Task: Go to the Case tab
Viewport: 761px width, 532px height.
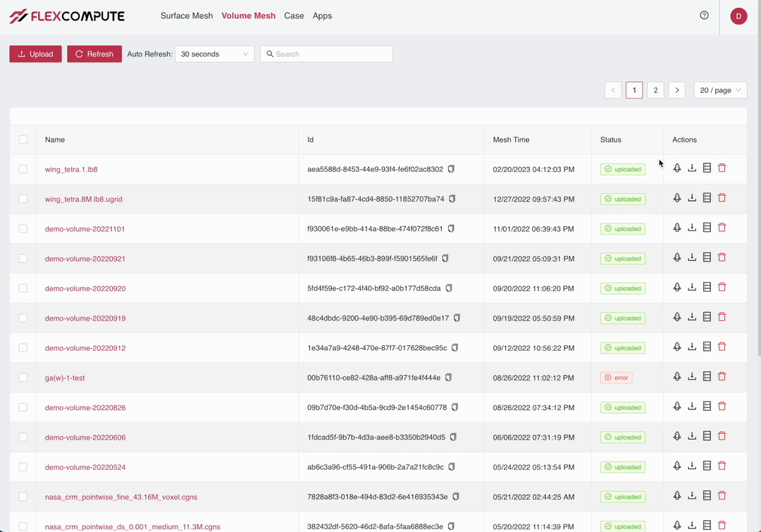Action: coord(294,16)
